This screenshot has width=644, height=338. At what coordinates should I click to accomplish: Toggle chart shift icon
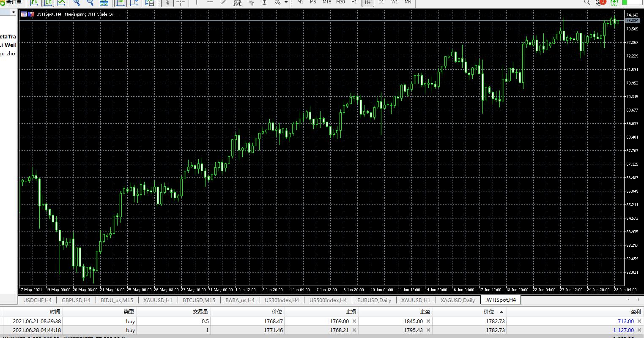[x=134, y=3]
